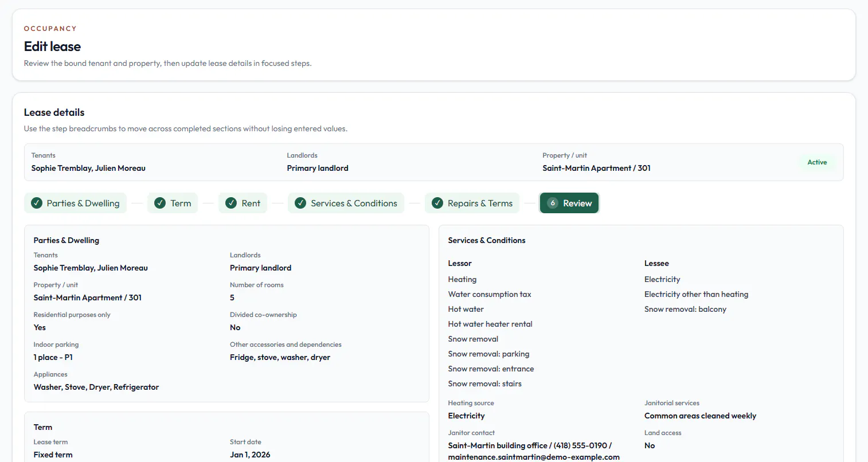
Task: Click the heating source value 'Electricity'
Action: point(466,416)
